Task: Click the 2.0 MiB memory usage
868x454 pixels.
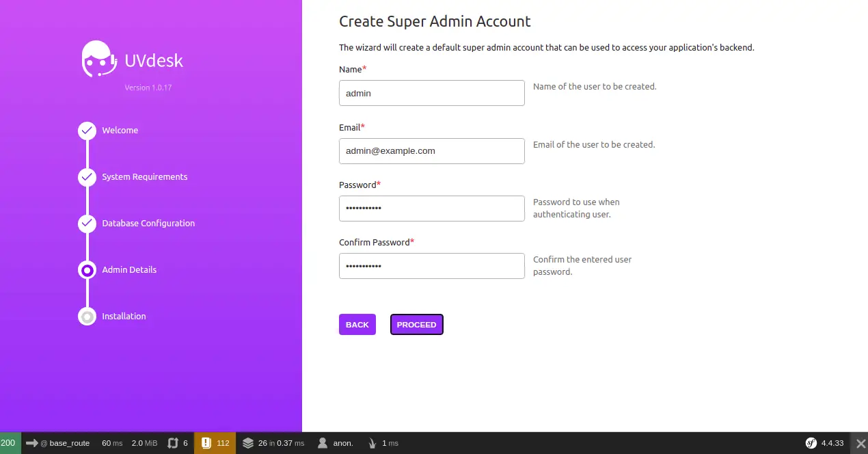Action: point(144,443)
